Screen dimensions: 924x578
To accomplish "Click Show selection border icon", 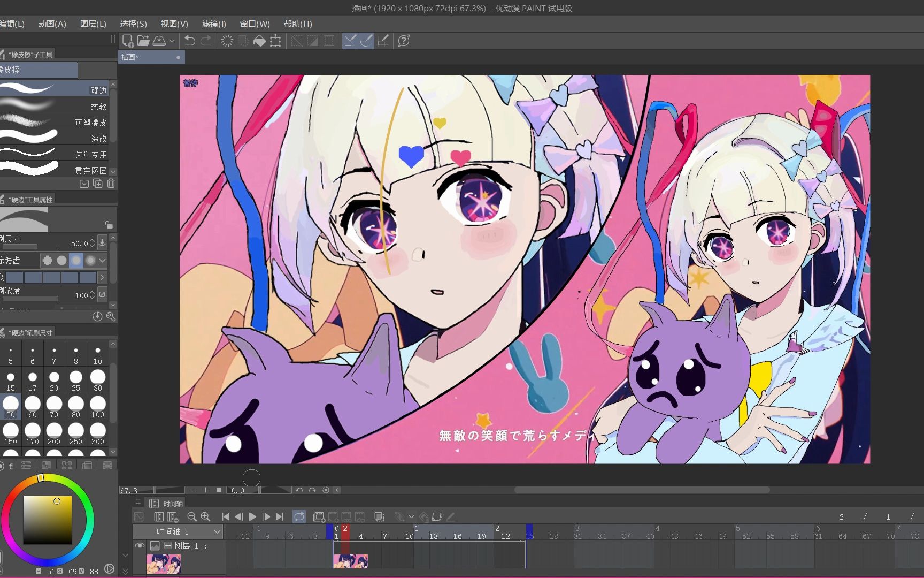I will tap(329, 41).
